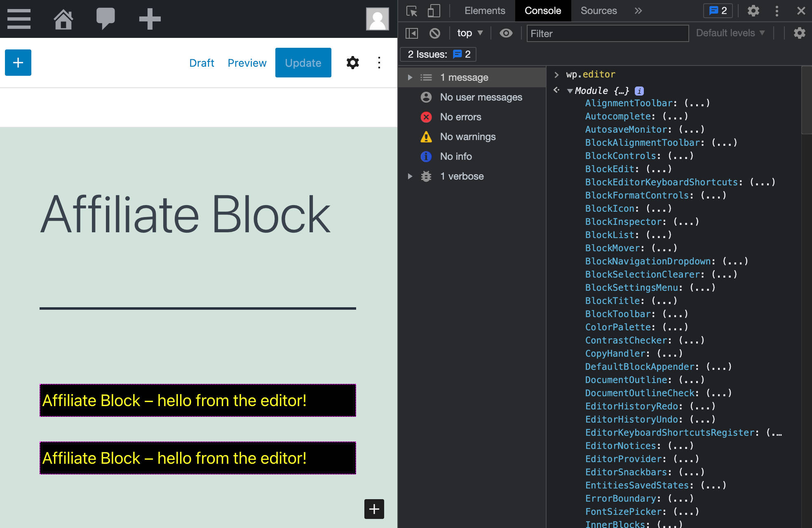Click into the console Filter field
The image size is (812, 528).
tap(607, 33)
